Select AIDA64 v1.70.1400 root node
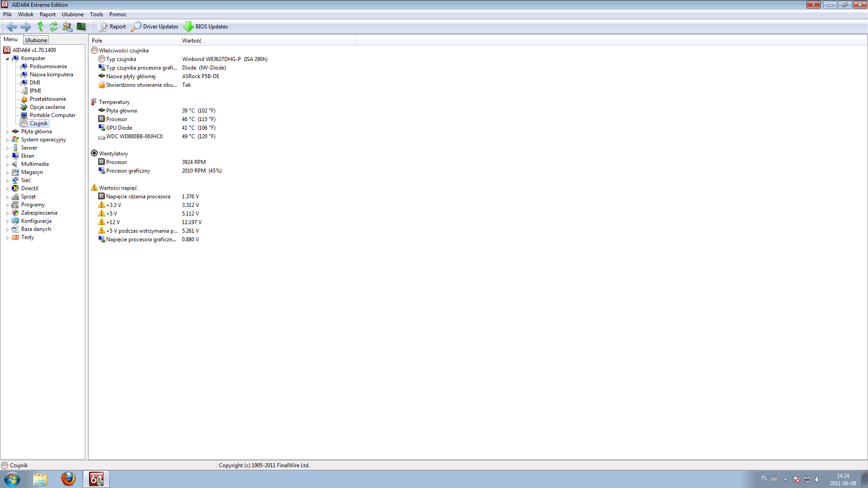The image size is (868, 488). [x=30, y=50]
